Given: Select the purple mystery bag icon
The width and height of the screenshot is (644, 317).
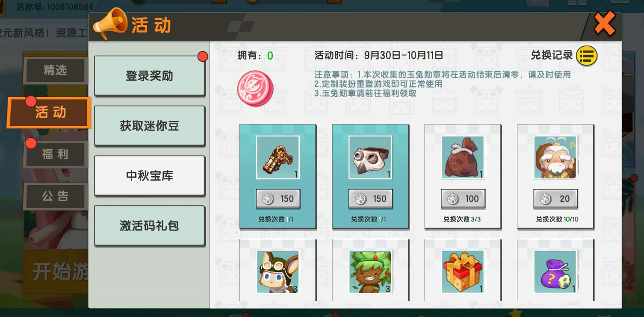Looking at the screenshot, I should pos(555,272).
